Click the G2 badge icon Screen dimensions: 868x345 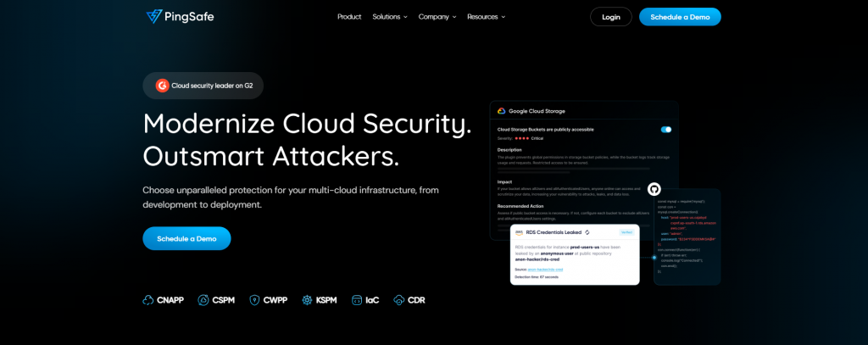(x=162, y=86)
